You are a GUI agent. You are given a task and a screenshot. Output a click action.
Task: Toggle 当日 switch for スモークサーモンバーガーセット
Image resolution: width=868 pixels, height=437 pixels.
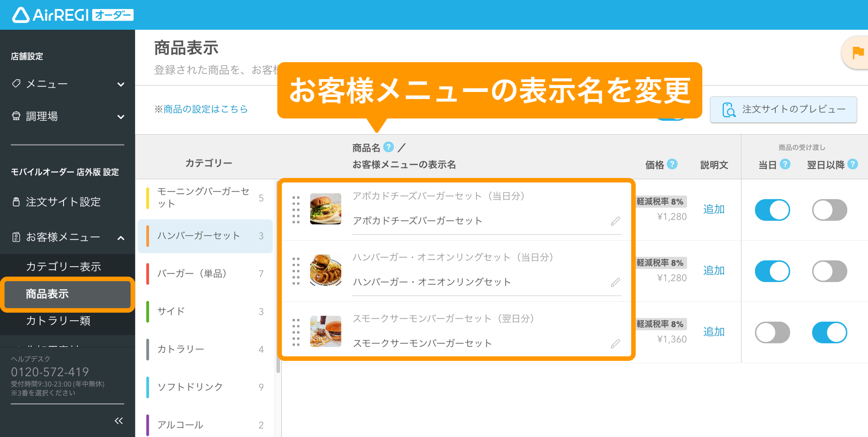click(x=773, y=332)
